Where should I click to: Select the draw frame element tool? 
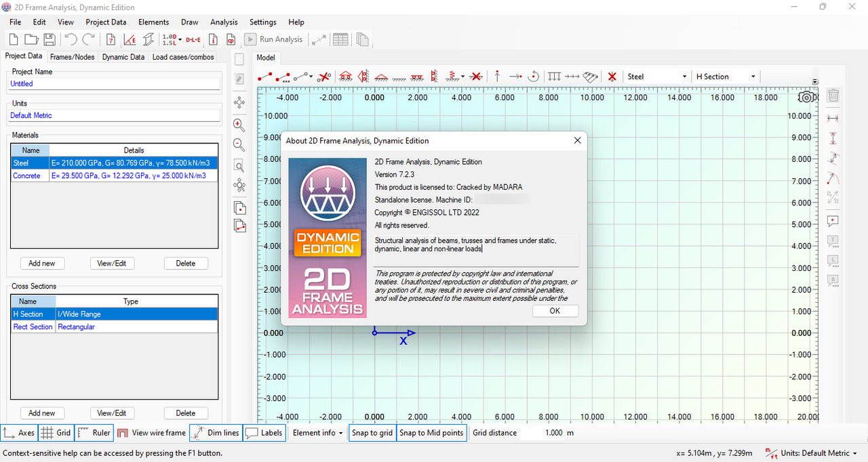(265, 77)
